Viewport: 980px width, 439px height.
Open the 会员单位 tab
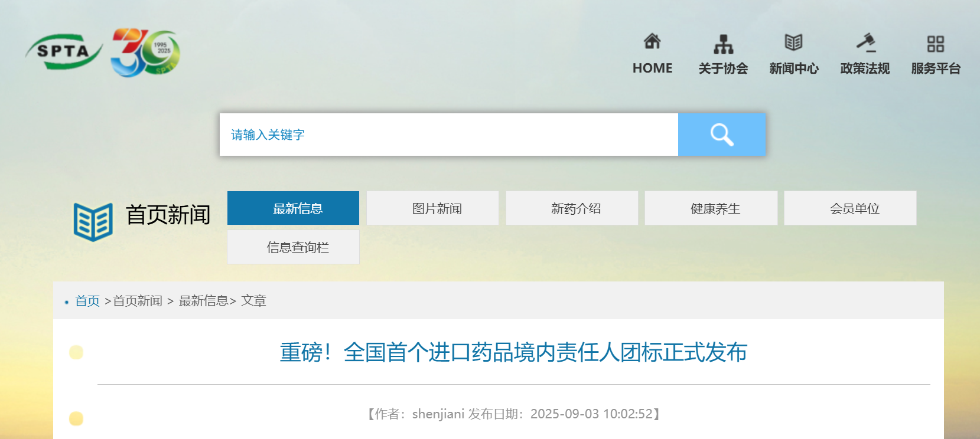click(850, 208)
